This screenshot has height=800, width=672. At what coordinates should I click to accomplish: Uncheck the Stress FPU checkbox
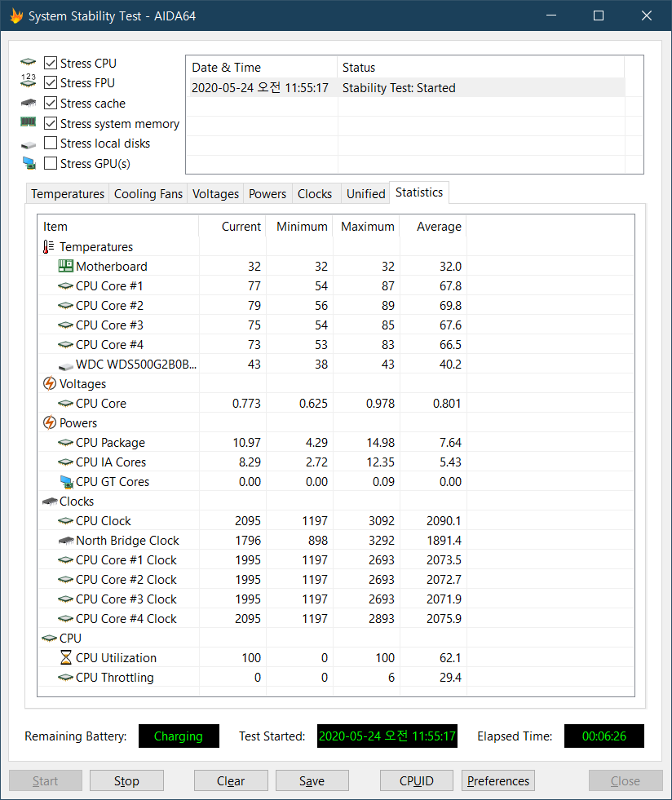click(50, 82)
